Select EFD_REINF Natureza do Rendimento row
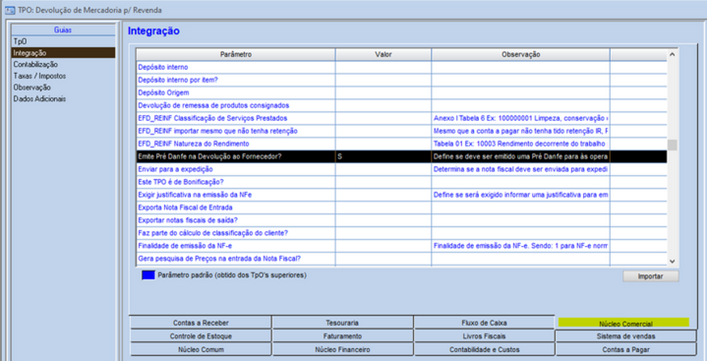707x361 pixels. (x=401, y=144)
